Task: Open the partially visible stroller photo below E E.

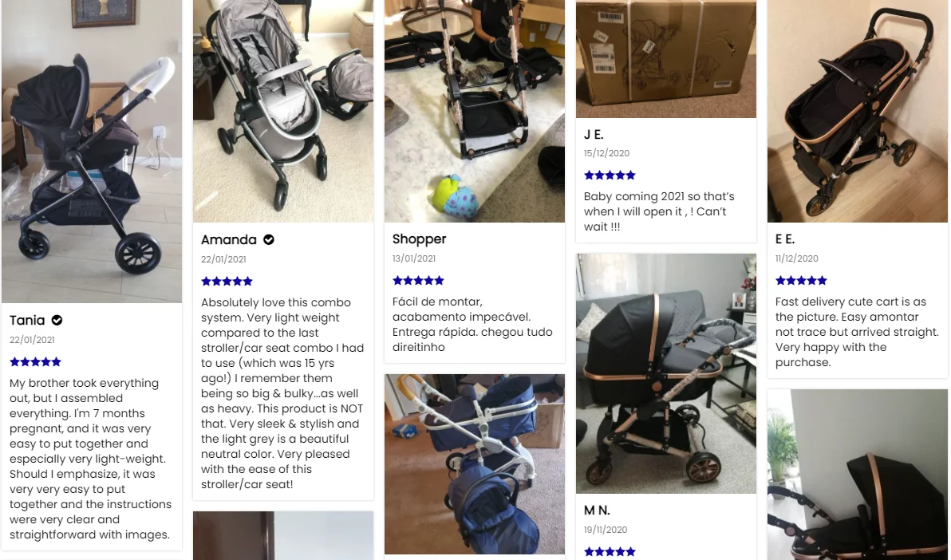Action: click(x=857, y=475)
